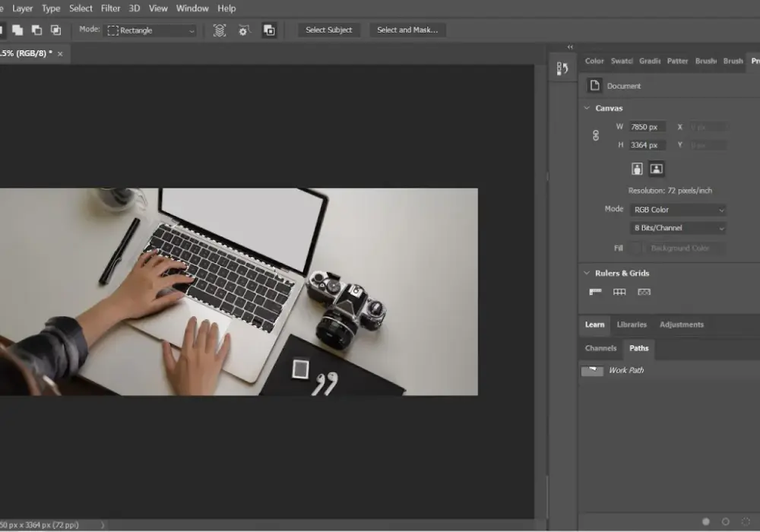760x532 pixels.
Task: Collapse the Rulers & Grids section
Action: [587, 274]
